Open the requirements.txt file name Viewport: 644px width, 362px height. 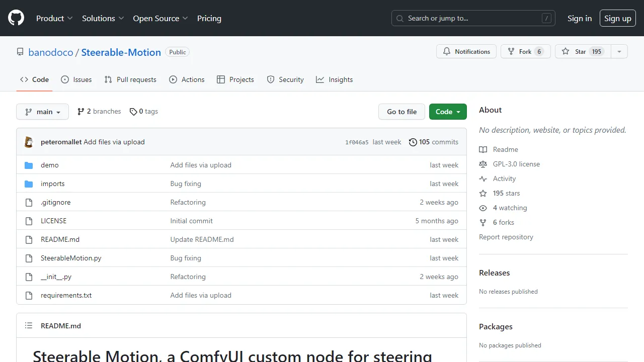coord(66,295)
